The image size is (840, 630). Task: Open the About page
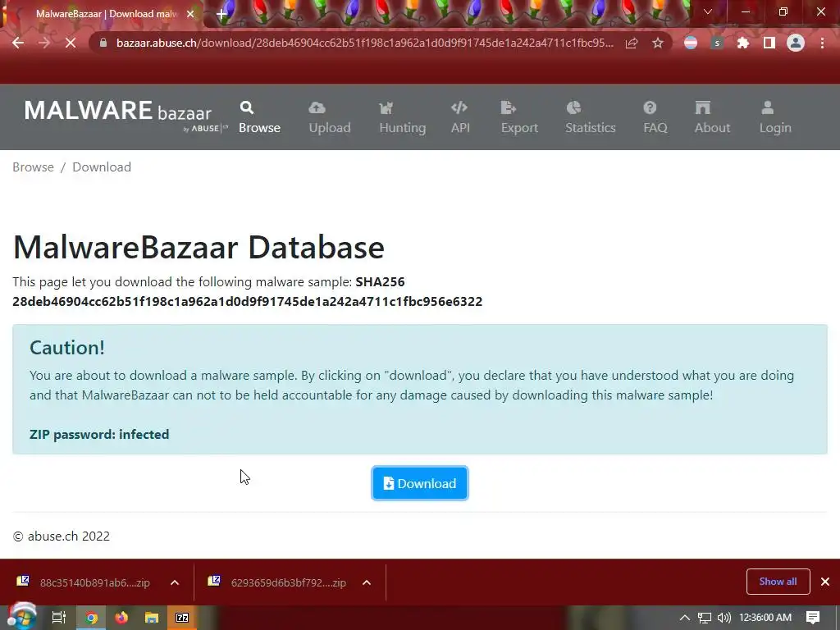click(x=712, y=117)
